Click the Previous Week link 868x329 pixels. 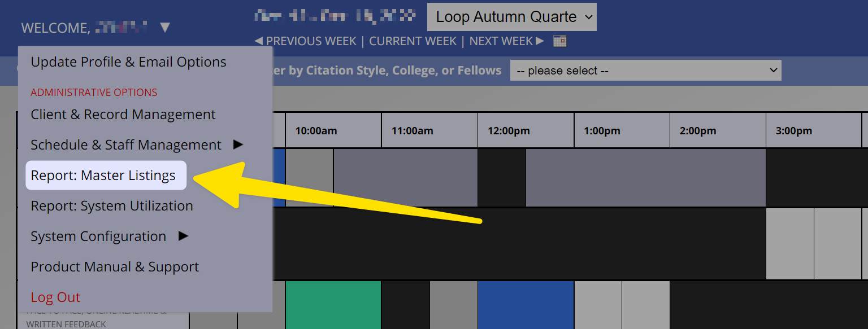click(311, 41)
